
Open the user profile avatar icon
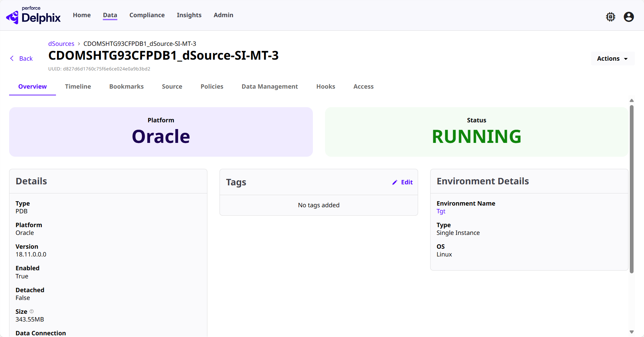click(x=629, y=17)
